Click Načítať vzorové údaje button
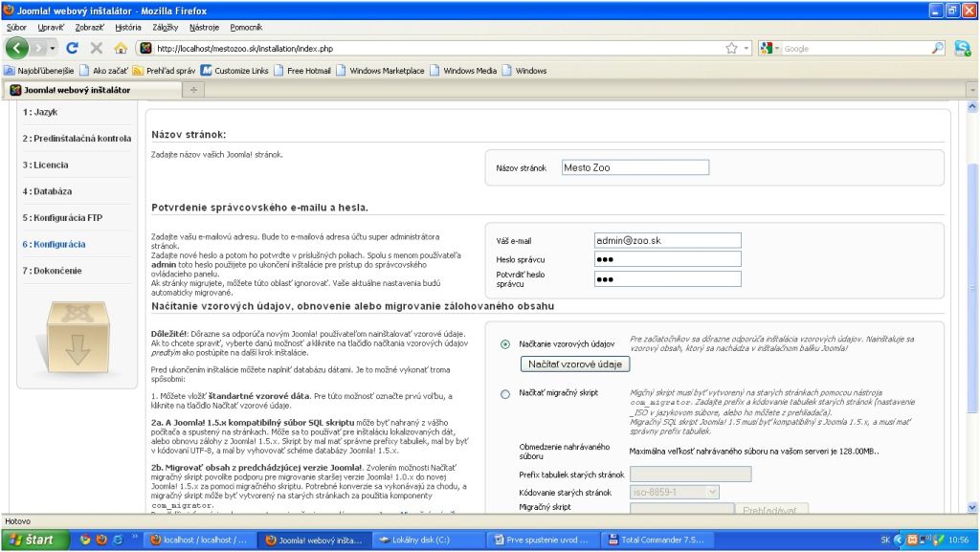This screenshot has width=980, height=552. pos(575,364)
